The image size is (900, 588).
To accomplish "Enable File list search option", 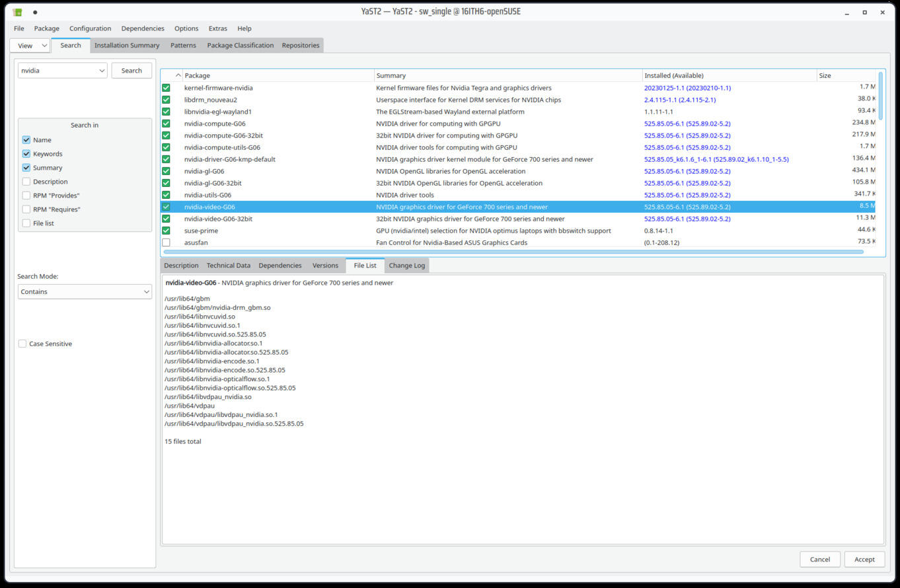I will click(26, 223).
